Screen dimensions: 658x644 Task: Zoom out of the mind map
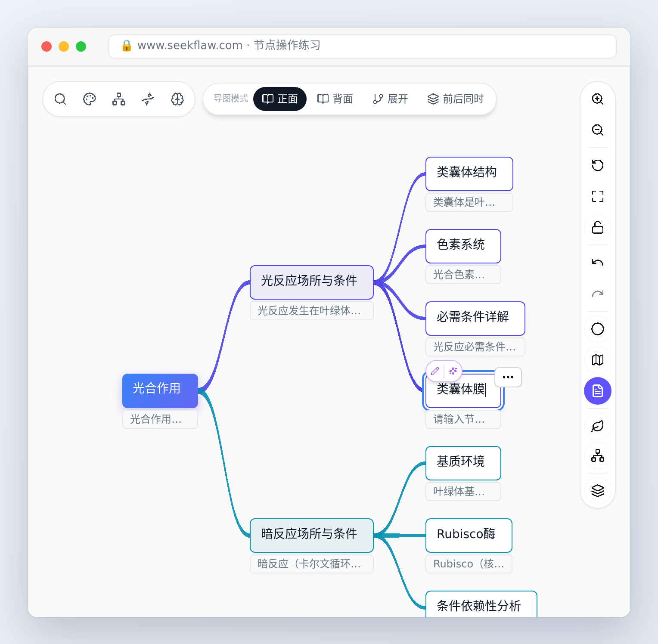(x=598, y=130)
